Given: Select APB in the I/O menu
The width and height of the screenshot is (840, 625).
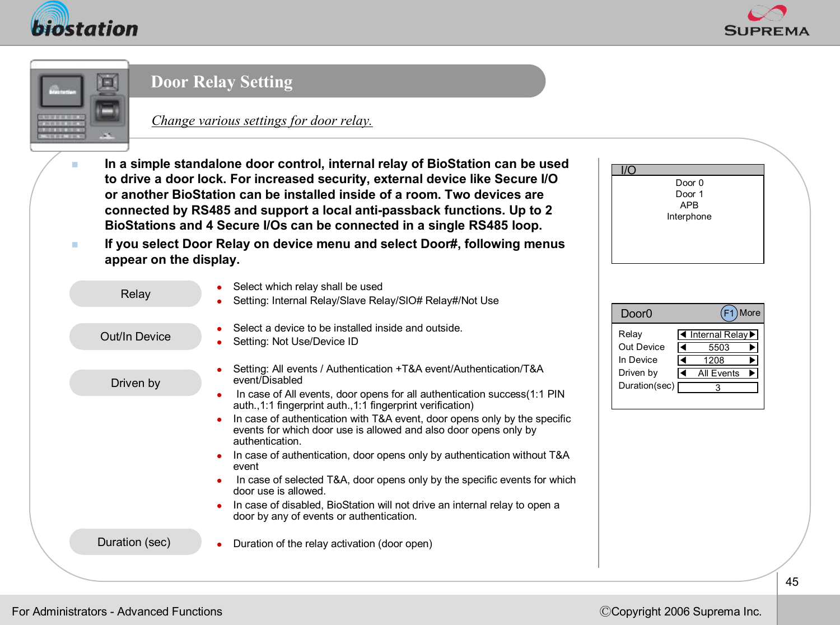Looking at the screenshot, I should [689, 205].
